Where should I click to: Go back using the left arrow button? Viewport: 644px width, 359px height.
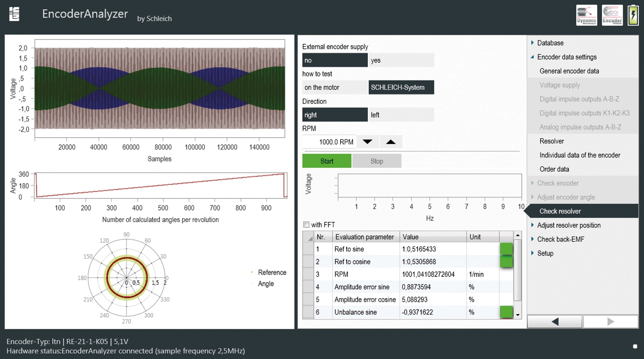coord(555,321)
